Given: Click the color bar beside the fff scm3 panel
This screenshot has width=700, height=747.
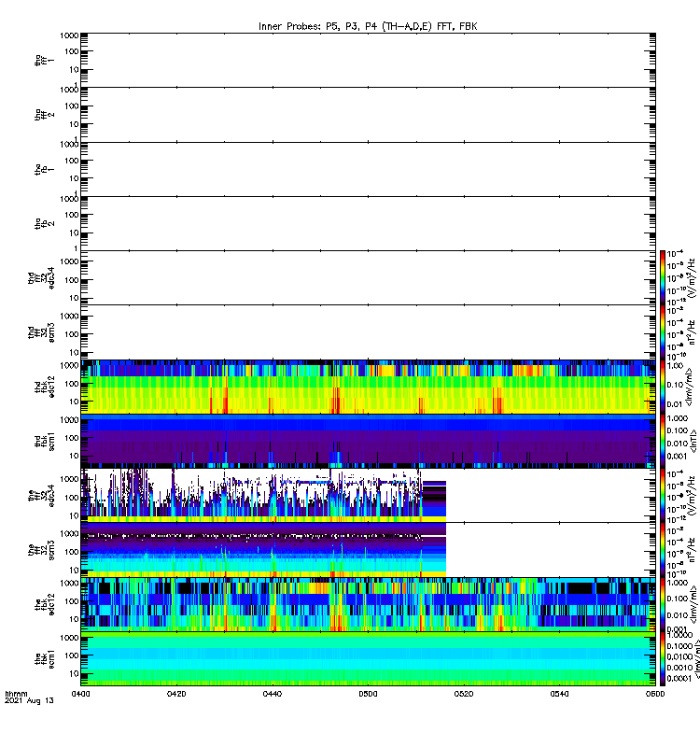Looking at the screenshot, I should (663, 550).
